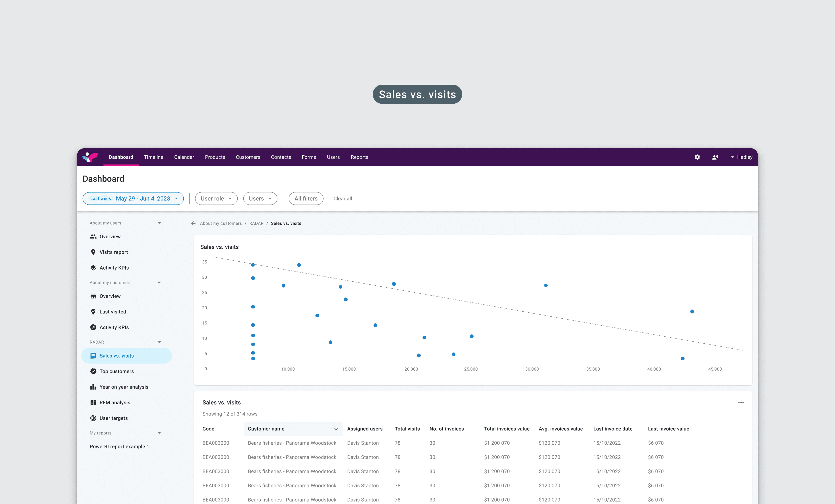Viewport: 835px width, 504px height.
Task: Collapse the RADAR section arrow
Action: pyautogui.click(x=159, y=342)
